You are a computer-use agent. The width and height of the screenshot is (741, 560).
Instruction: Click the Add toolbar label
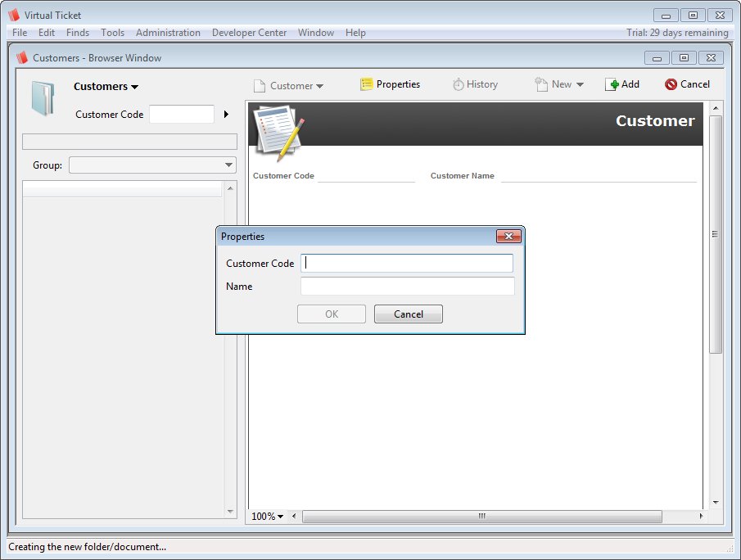pos(630,84)
